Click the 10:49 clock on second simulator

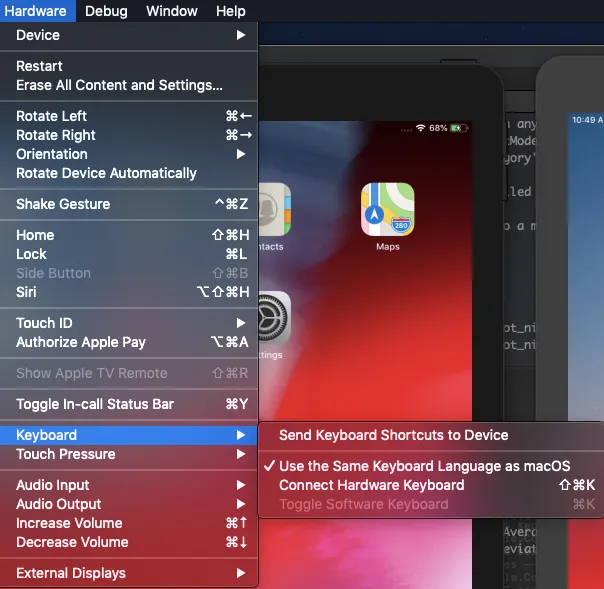(x=587, y=120)
